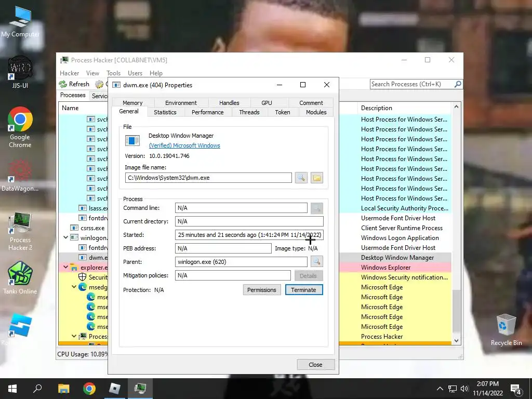Open My Computer desktop icon
532x399 pixels.
click(x=20, y=22)
